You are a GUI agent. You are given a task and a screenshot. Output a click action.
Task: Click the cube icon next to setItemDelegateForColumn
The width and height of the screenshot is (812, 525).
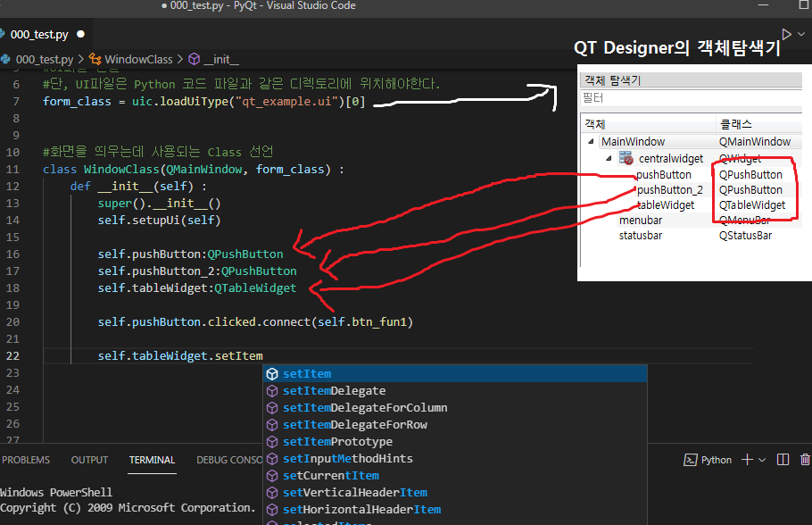(x=272, y=408)
